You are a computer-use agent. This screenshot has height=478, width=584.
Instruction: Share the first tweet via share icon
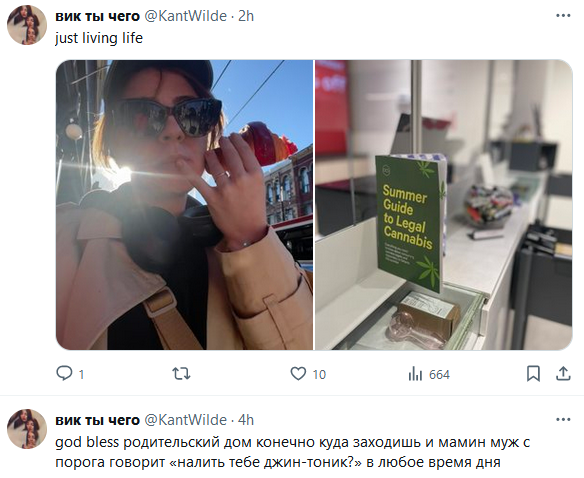[x=563, y=373]
